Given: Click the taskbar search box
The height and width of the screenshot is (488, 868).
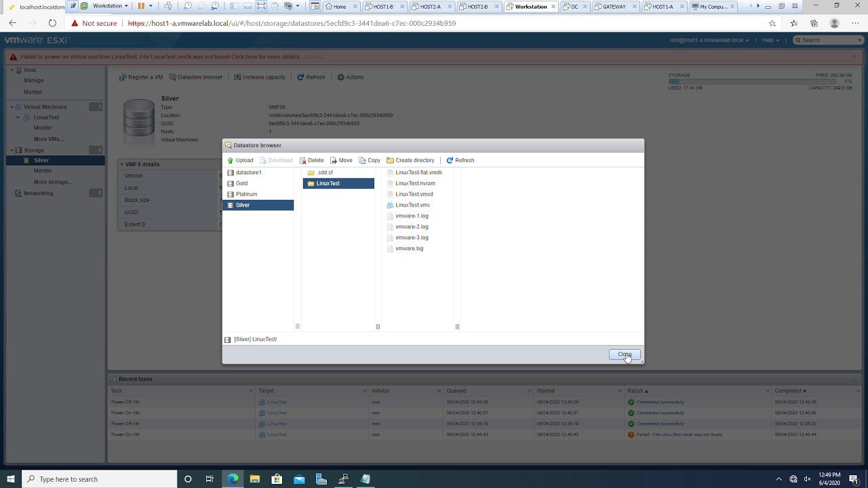Looking at the screenshot, I should click(x=100, y=479).
